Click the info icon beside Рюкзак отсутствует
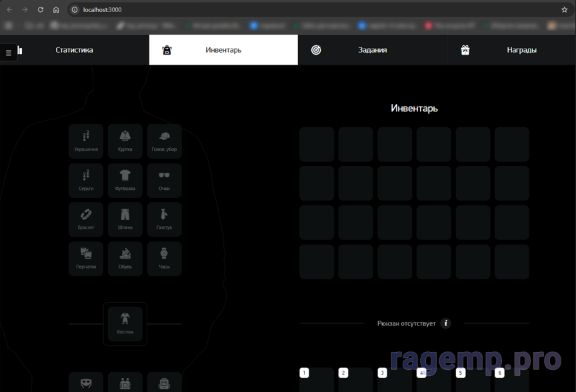Viewport: 576px width, 392px height. tap(446, 323)
